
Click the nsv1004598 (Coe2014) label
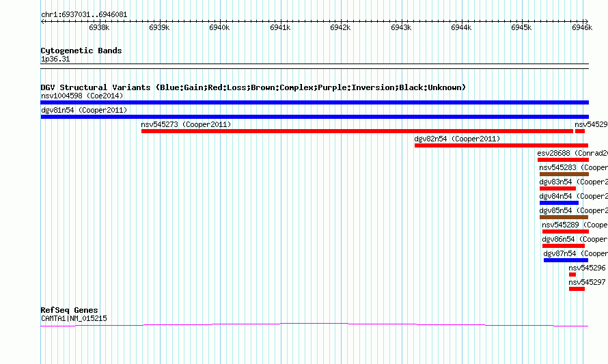point(82,96)
